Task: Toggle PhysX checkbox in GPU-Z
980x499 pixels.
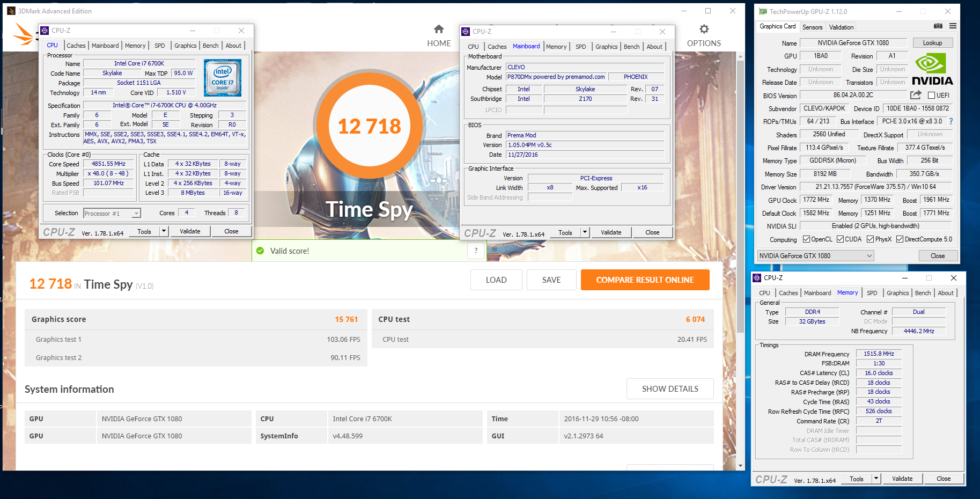Action: coord(870,239)
